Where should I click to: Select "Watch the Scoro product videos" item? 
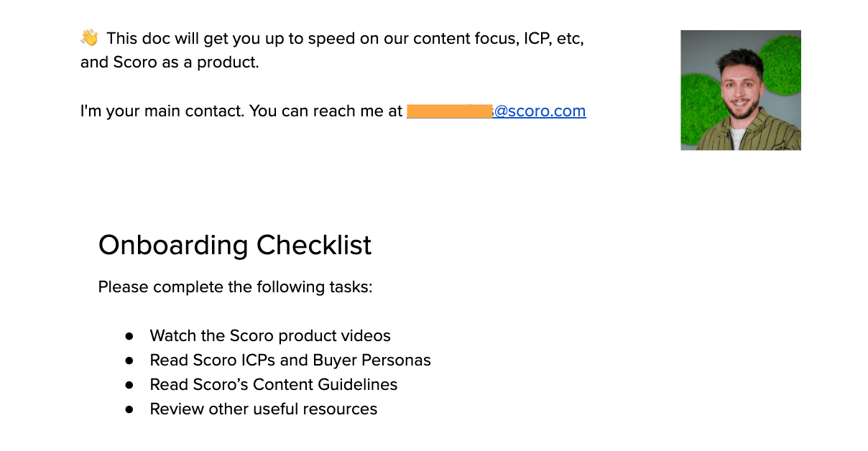tap(270, 335)
